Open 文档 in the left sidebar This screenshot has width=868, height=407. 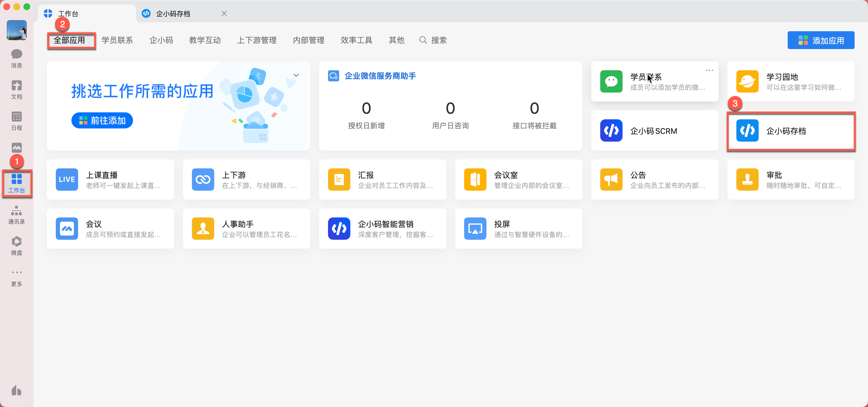16,90
